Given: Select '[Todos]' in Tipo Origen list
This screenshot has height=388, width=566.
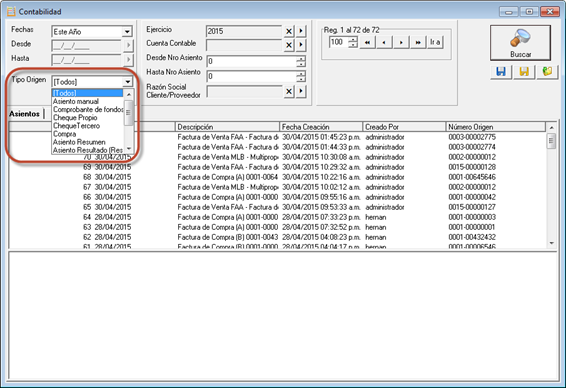Looking at the screenshot, I should tap(88, 93).
